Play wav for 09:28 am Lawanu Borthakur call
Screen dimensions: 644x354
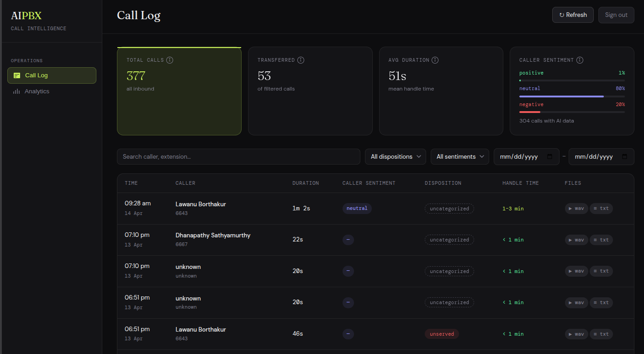pyautogui.click(x=576, y=209)
